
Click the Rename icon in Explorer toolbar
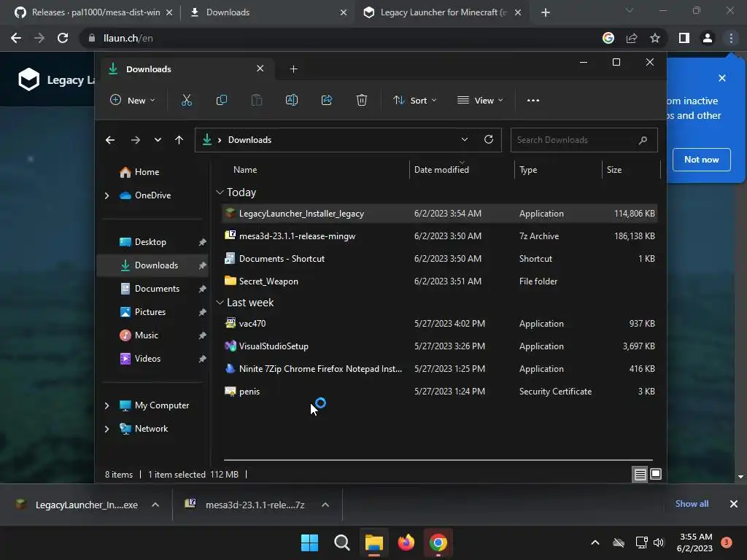click(x=292, y=100)
